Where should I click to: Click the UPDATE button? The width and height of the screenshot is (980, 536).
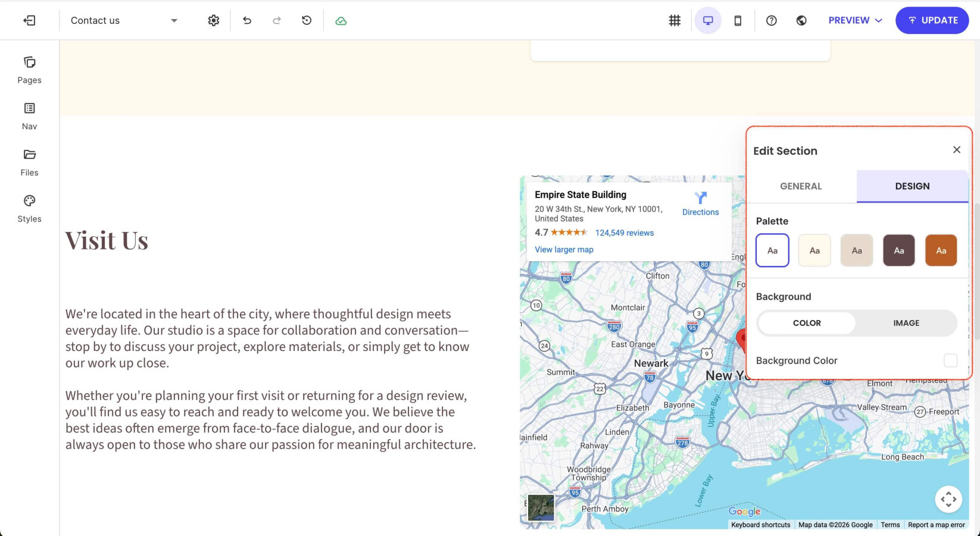pyautogui.click(x=932, y=20)
